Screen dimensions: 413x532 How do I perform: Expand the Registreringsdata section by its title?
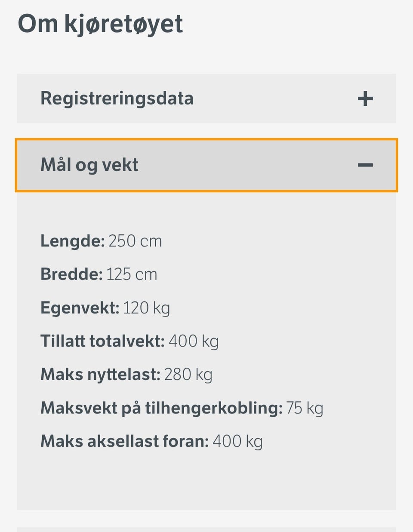click(117, 98)
